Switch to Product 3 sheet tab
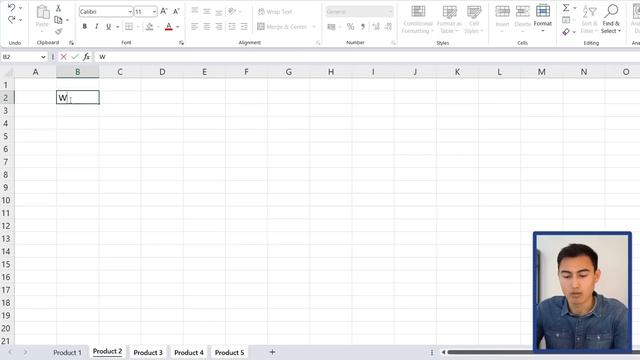 (148, 353)
